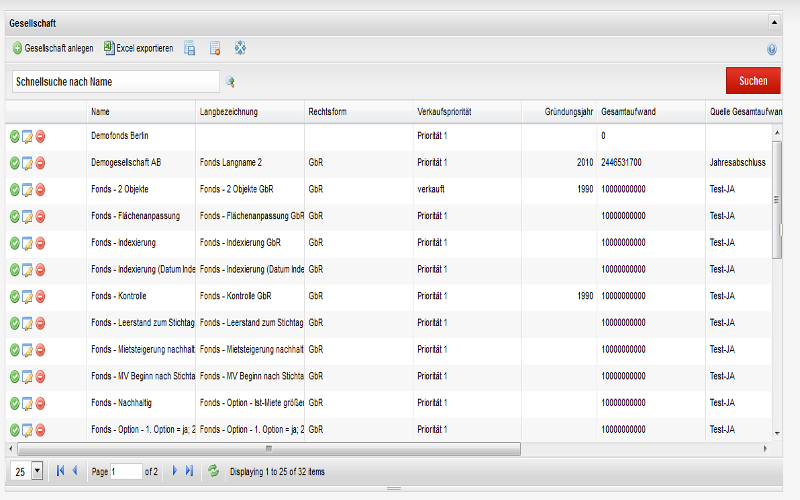This screenshot has height=500, width=800.
Task: Click the scroll down arrow of grid
Action: coord(777,433)
